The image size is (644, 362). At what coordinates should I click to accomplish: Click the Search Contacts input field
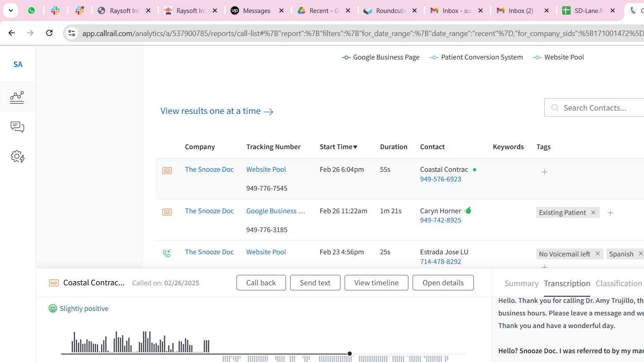coord(600,108)
